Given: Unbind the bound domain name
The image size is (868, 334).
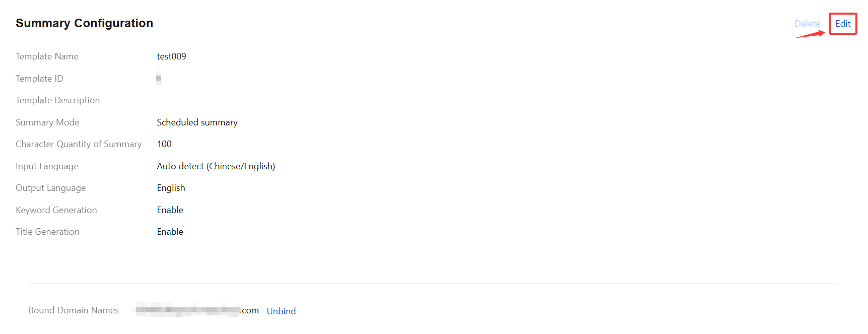Looking at the screenshot, I should click(281, 311).
